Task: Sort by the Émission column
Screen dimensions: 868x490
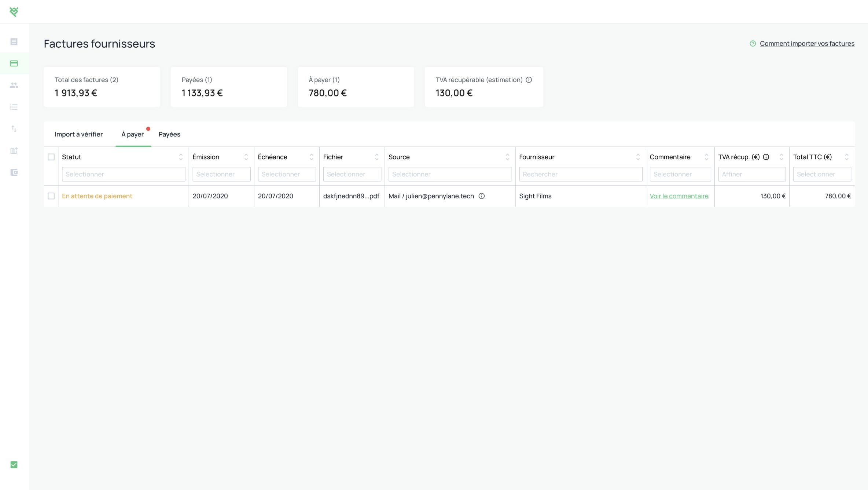Action: 246,157
